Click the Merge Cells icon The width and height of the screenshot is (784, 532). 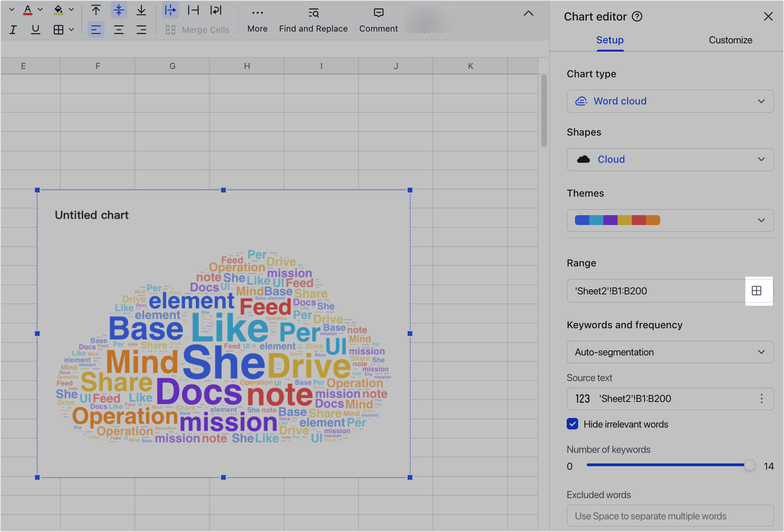tap(171, 29)
